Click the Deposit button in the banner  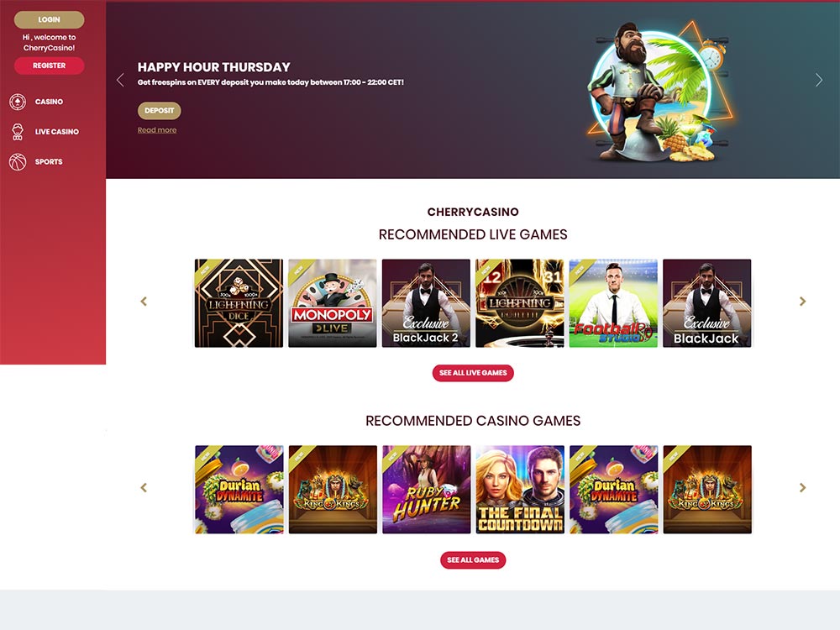click(x=159, y=111)
